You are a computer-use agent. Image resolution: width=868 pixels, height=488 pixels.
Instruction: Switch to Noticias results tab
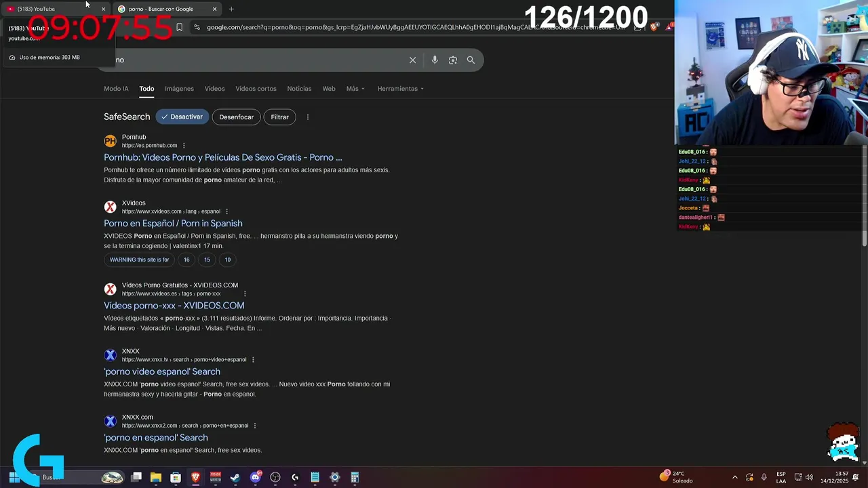click(299, 89)
